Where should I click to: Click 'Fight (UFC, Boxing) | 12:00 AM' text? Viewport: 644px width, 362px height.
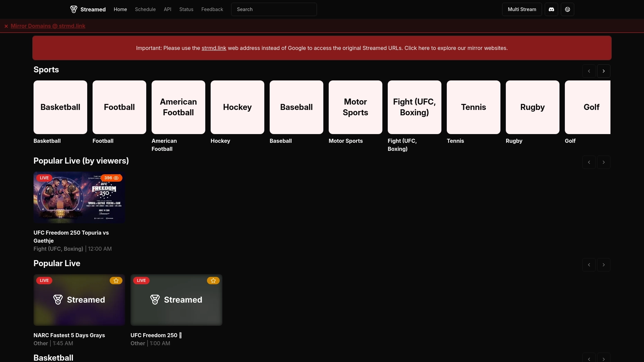click(72, 249)
